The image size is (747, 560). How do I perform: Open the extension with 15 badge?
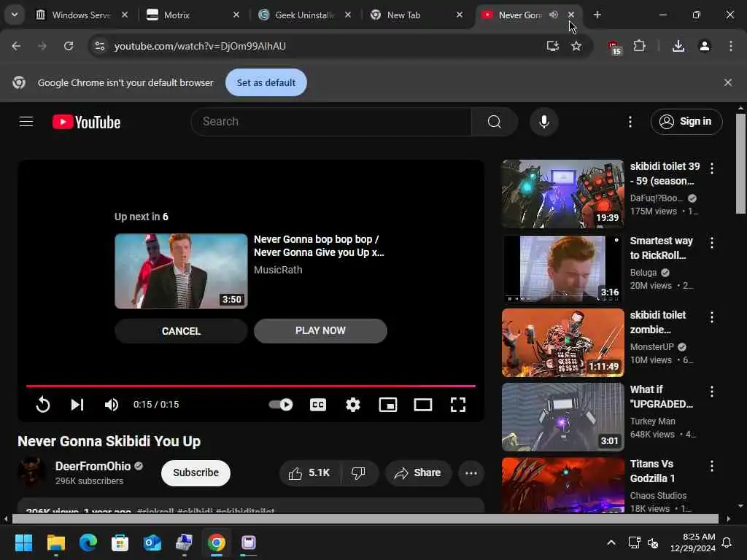(614, 47)
